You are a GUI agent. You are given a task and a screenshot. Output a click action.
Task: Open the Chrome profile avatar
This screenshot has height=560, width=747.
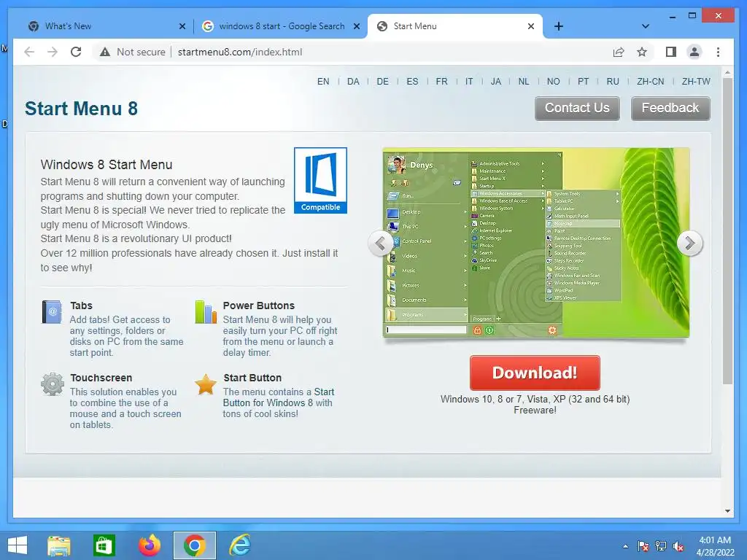pos(694,52)
